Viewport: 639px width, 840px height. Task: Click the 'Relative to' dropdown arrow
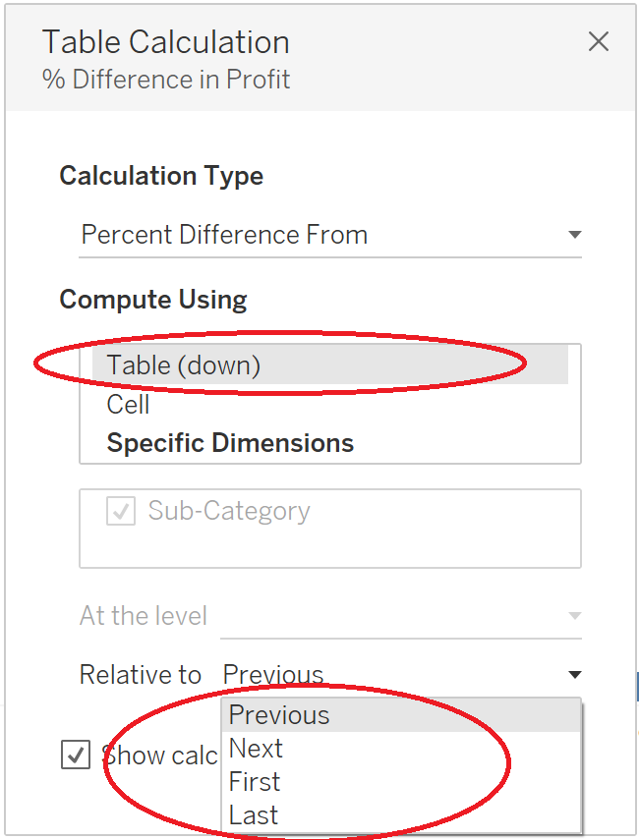click(x=575, y=675)
